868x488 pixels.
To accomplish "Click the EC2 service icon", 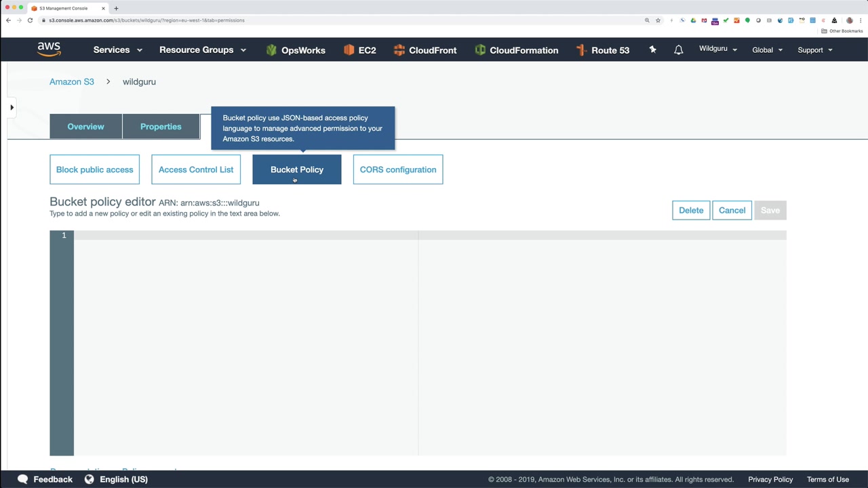I will [349, 50].
